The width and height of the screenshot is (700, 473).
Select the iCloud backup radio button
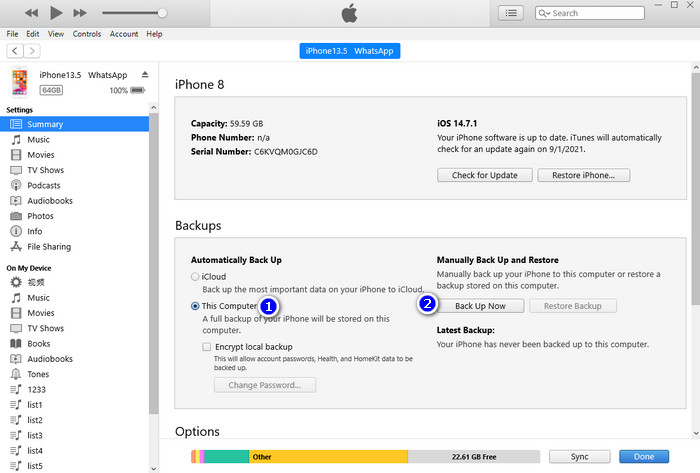[x=195, y=277]
